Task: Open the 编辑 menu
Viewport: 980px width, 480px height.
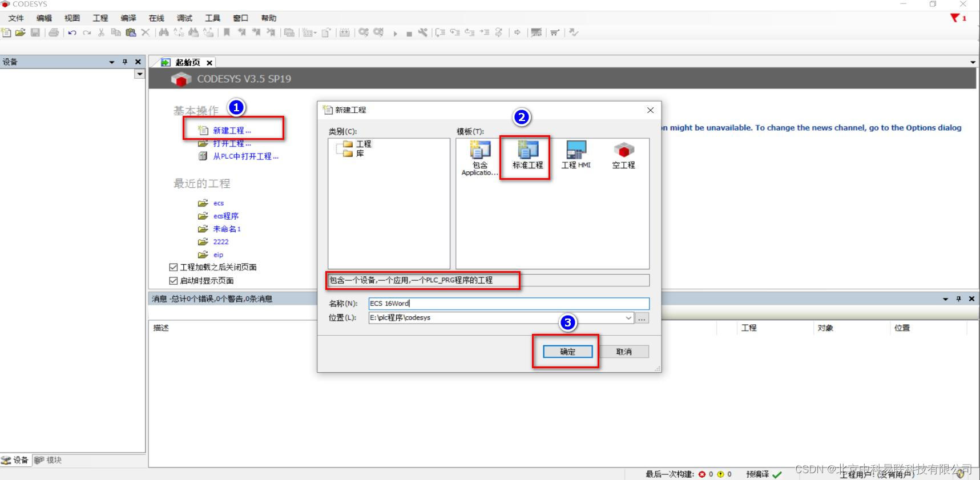Action: click(x=44, y=18)
